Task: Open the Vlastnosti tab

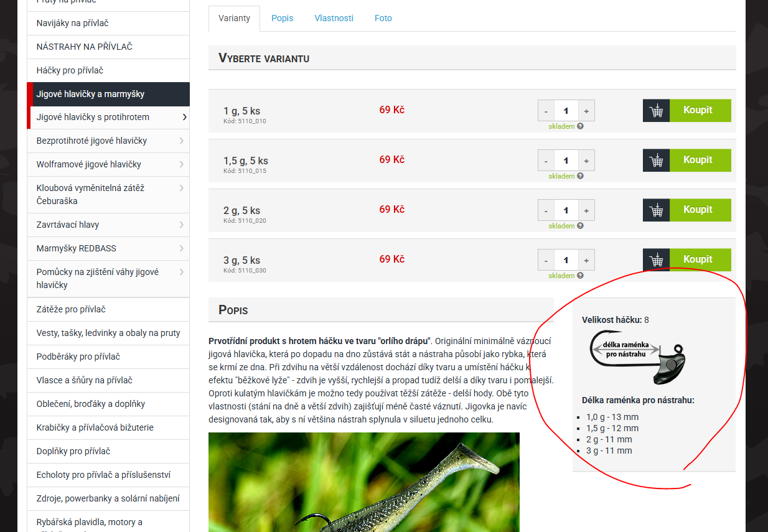Action: click(x=334, y=18)
